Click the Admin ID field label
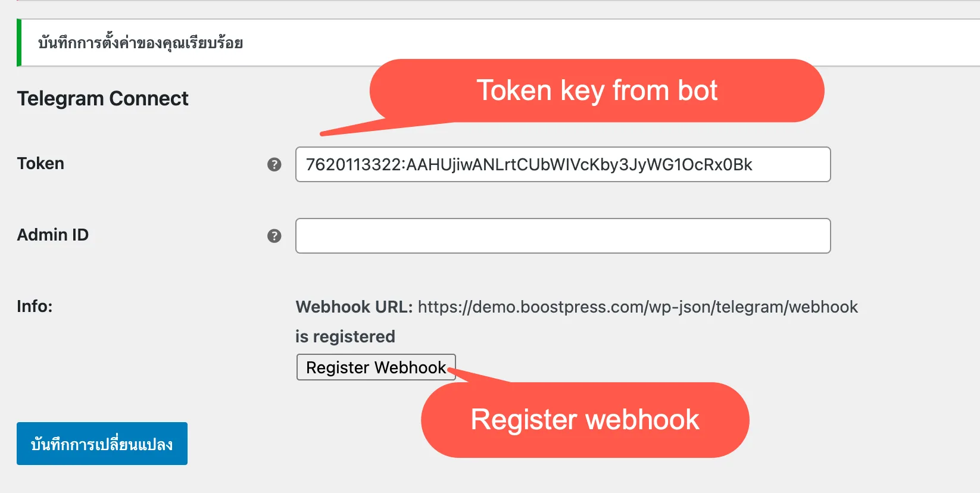Image resolution: width=980 pixels, height=493 pixels. (x=52, y=235)
